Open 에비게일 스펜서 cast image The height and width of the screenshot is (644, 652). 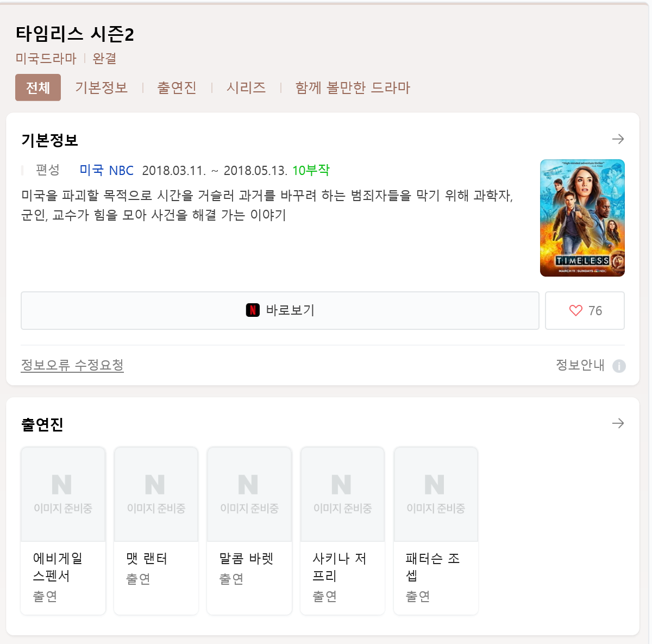coord(63,494)
